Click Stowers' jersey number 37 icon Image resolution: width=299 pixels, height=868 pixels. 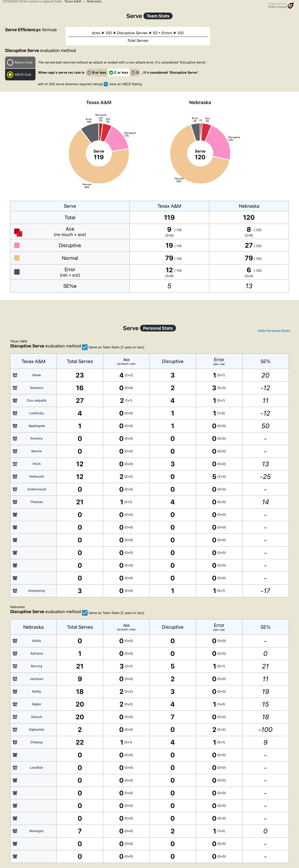pos(15,388)
